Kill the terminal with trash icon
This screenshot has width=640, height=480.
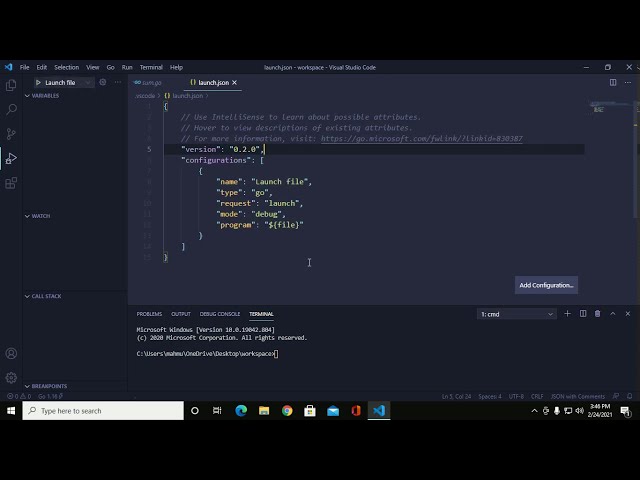click(x=598, y=313)
